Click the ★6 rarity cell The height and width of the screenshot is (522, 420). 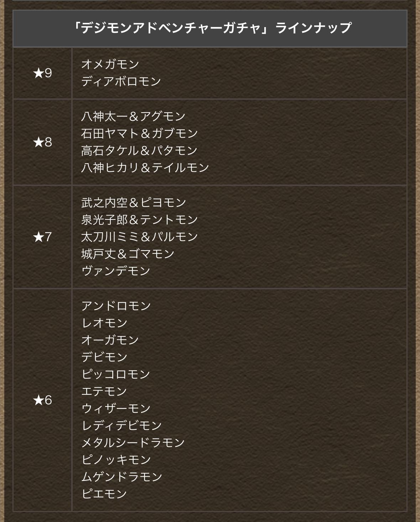click(x=42, y=400)
